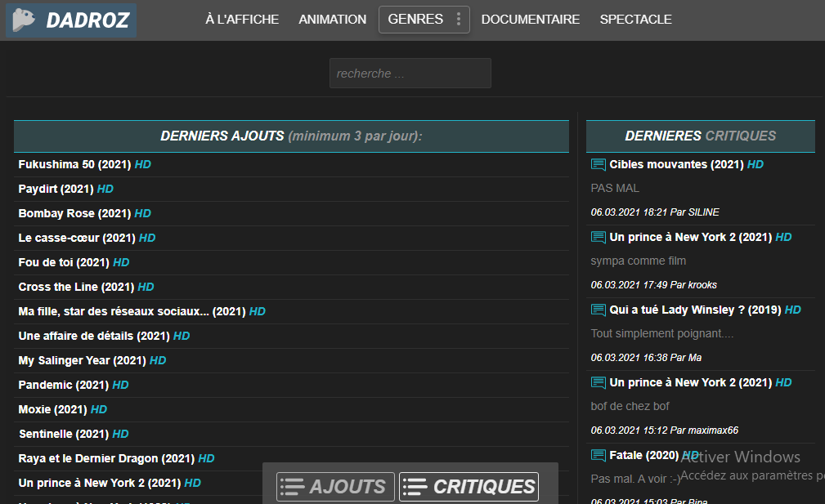
Task: Open Cibles mouvantes (2021) critique
Action: 677,164
